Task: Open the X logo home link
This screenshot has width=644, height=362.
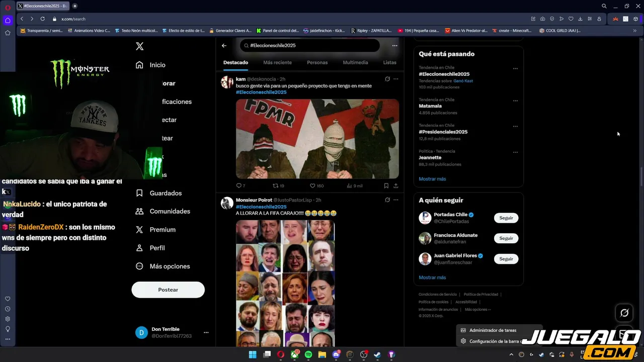Action: [140, 46]
